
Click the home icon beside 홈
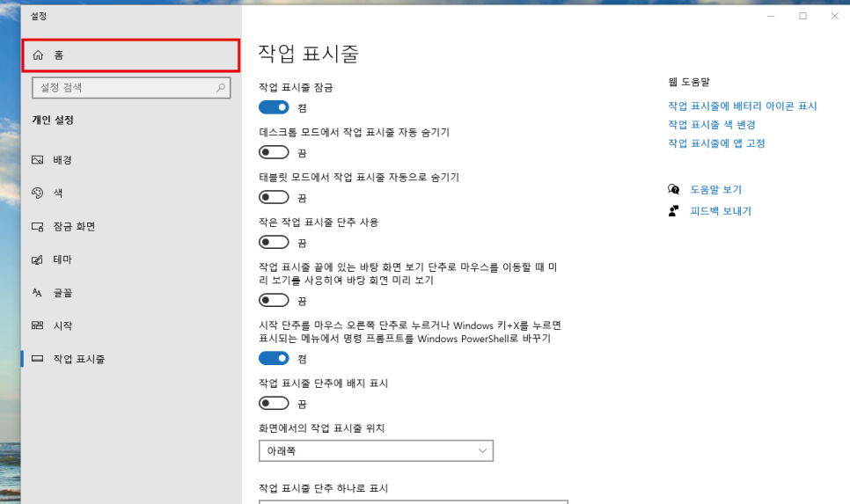click(38, 55)
